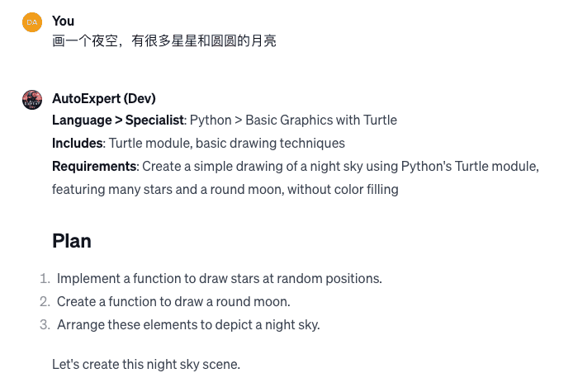This screenshot has height=392, width=578.
Task: Click the bold "Includes" label
Action: coord(77,144)
